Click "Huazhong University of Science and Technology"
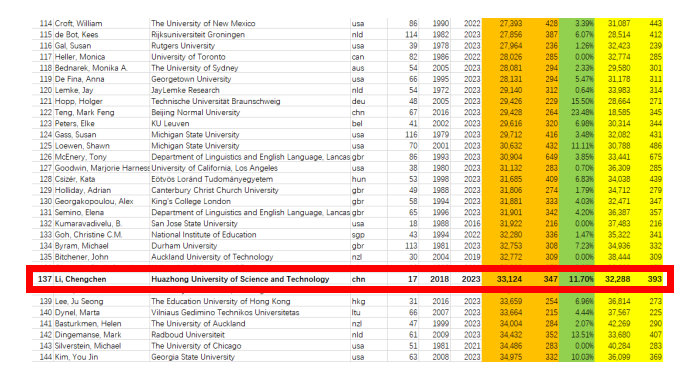Screen dimensions: 691x385 [x=240, y=279]
